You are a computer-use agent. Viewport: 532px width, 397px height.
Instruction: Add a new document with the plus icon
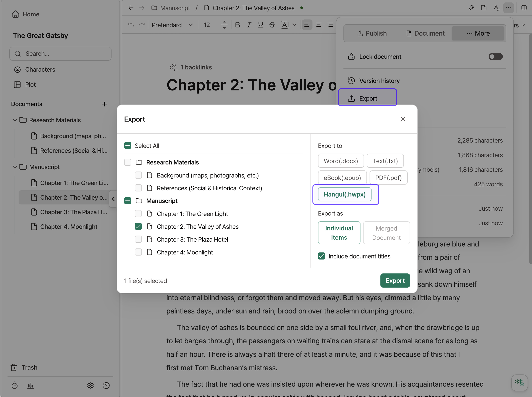click(104, 104)
